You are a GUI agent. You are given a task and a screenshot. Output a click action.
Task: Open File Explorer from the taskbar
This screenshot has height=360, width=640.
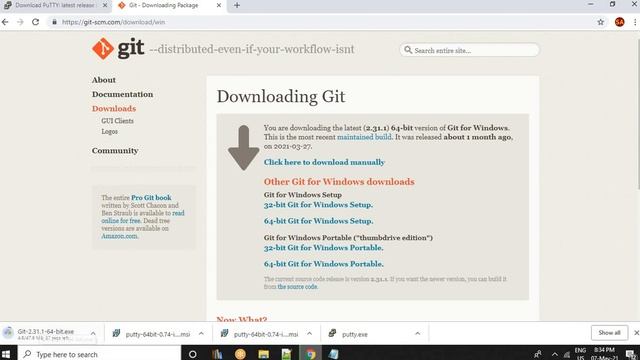[x=263, y=354]
